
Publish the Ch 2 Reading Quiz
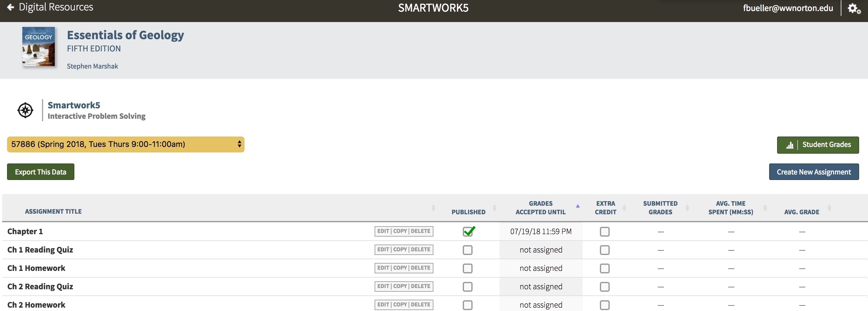click(467, 287)
